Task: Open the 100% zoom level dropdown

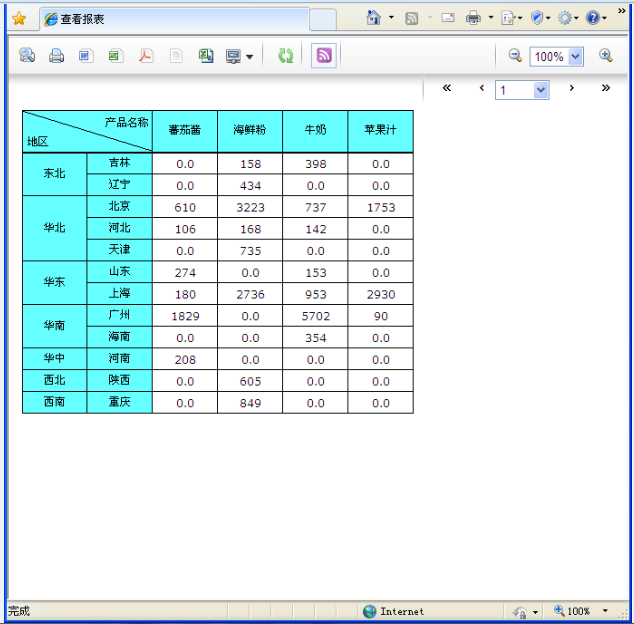Action: [x=575, y=57]
